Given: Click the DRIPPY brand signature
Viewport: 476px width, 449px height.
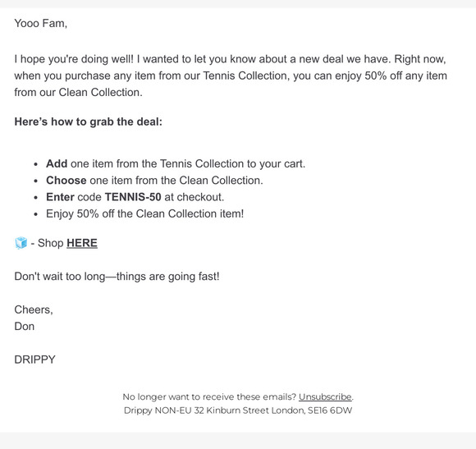Looking at the screenshot, I should 35,360.
